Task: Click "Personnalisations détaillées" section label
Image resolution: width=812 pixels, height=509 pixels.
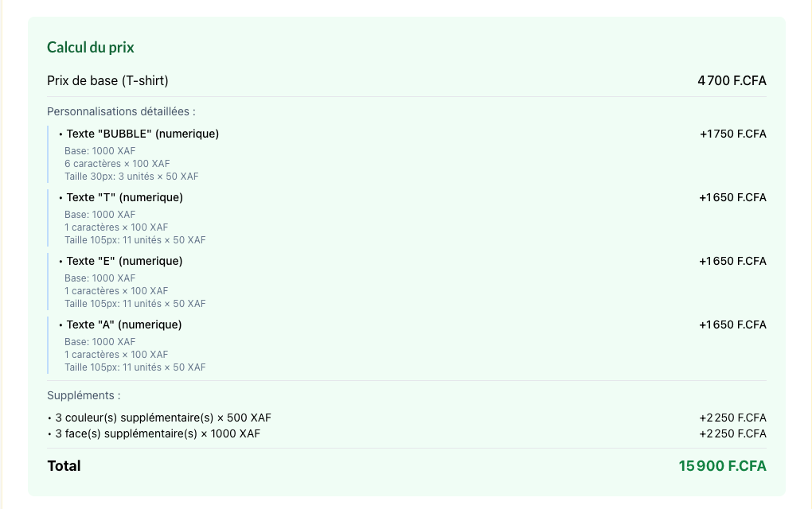Action: [x=121, y=111]
